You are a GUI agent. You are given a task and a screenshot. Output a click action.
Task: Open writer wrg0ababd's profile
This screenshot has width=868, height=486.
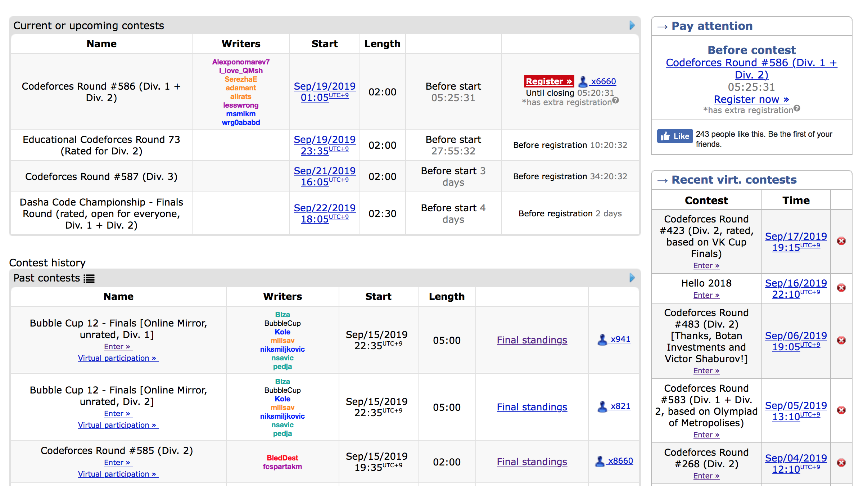241,122
